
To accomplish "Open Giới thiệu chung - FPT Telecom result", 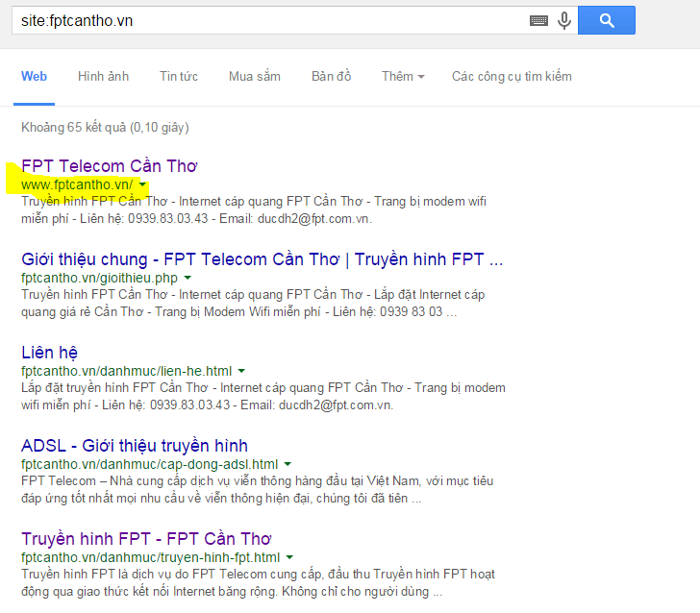I will pyautogui.click(x=262, y=259).
